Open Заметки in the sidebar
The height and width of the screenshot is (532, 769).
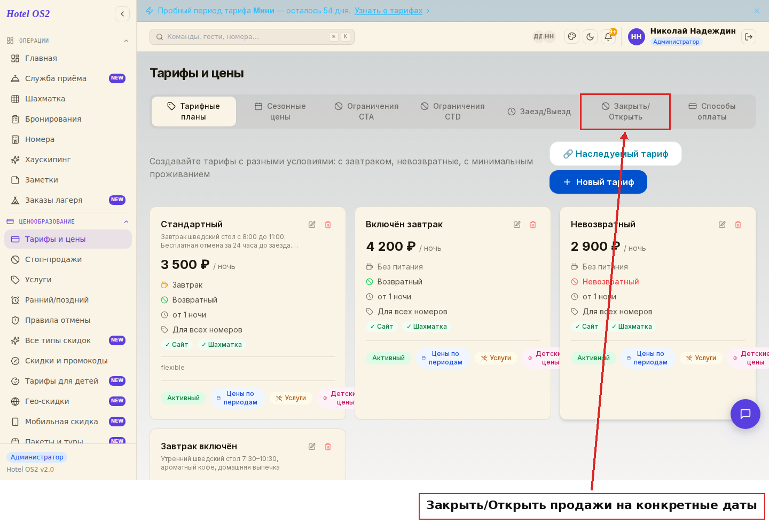pos(68,180)
